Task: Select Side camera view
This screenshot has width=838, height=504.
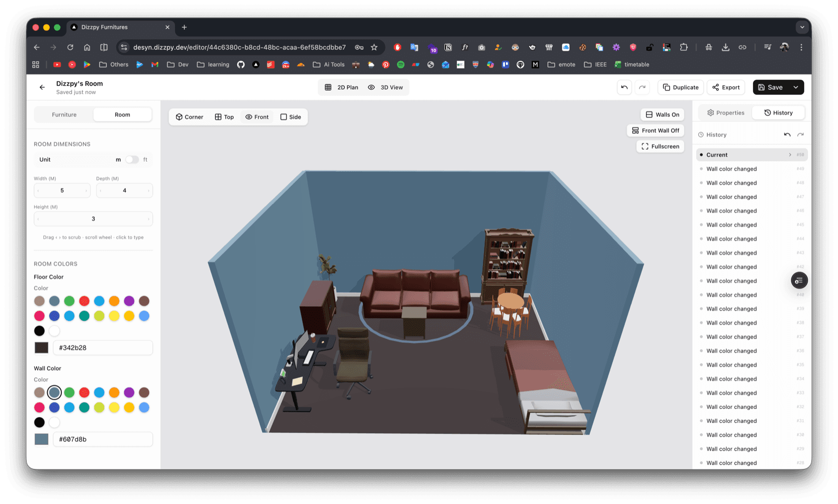Action: click(x=291, y=117)
